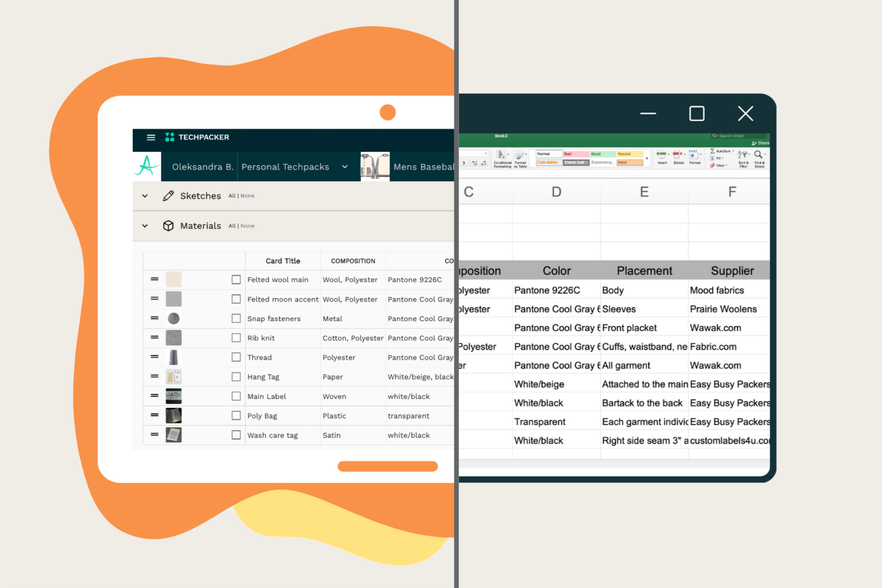Click the AutoSum sigma icon
The height and width of the screenshot is (588, 882).
click(x=712, y=151)
